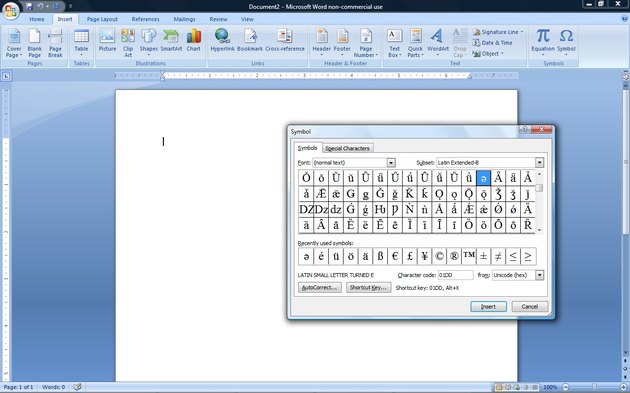Open the Page Number dropdown

coord(366,43)
